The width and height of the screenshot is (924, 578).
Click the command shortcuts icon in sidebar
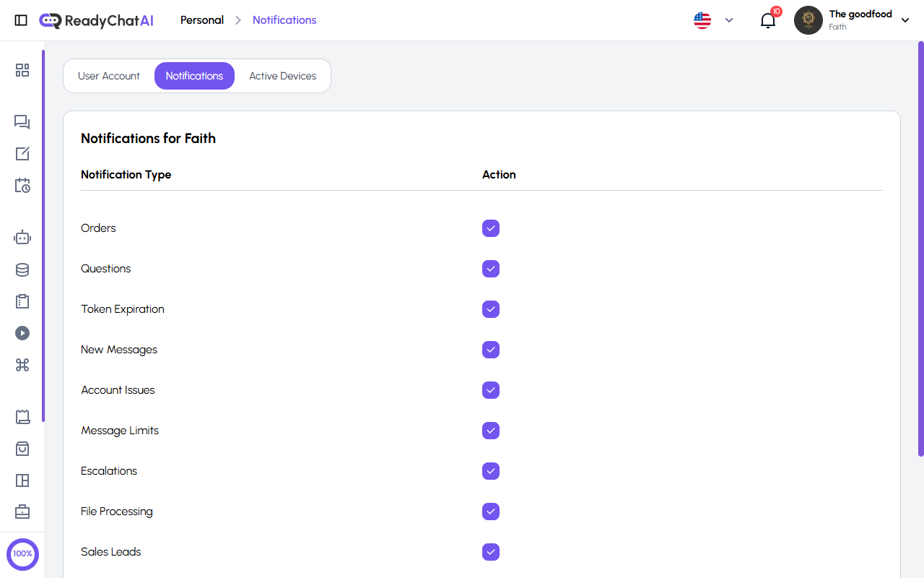(22, 365)
